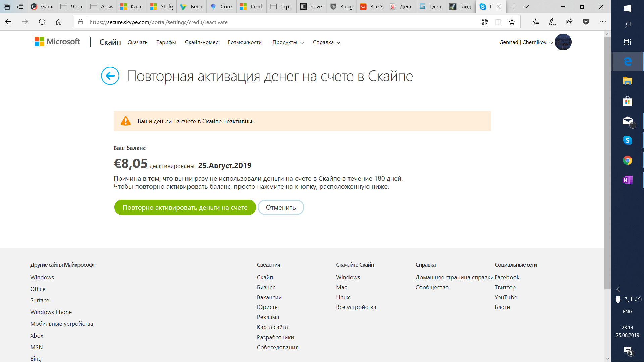This screenshot has width=644, height=362.
Task: Open Скайп-номер in navigation
Action: [x=202, y=42]
